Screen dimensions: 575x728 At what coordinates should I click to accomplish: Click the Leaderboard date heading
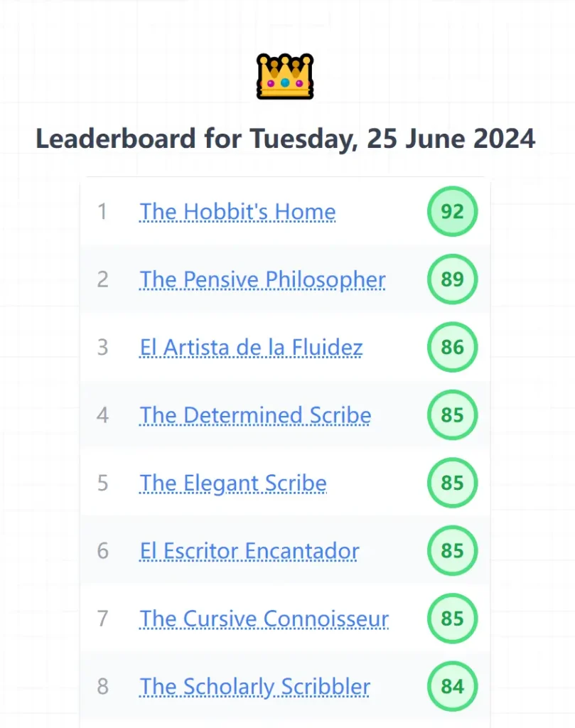click(285, 139)
